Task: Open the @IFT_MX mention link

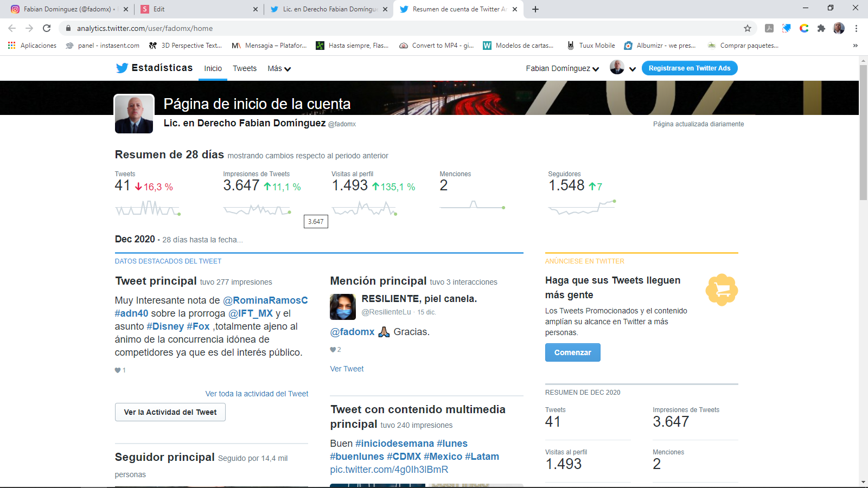Action: coord(251,313)
